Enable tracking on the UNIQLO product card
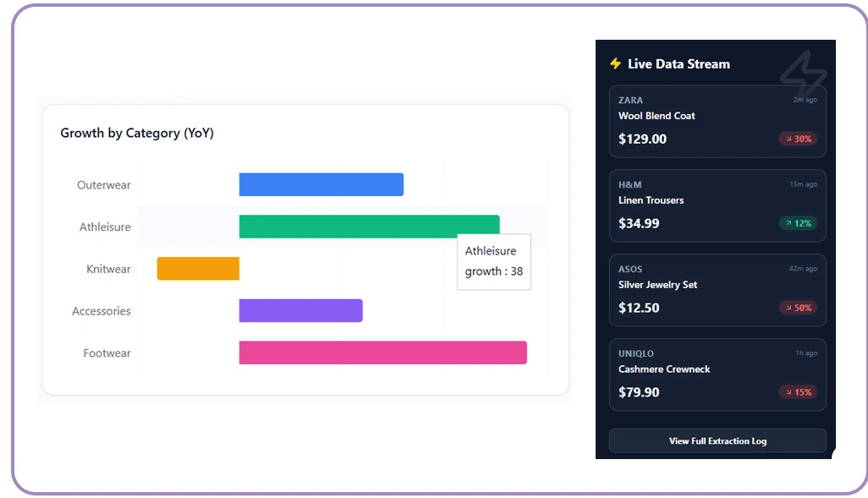Viewport: 868px width, 498px height. [x=717, y=373]
